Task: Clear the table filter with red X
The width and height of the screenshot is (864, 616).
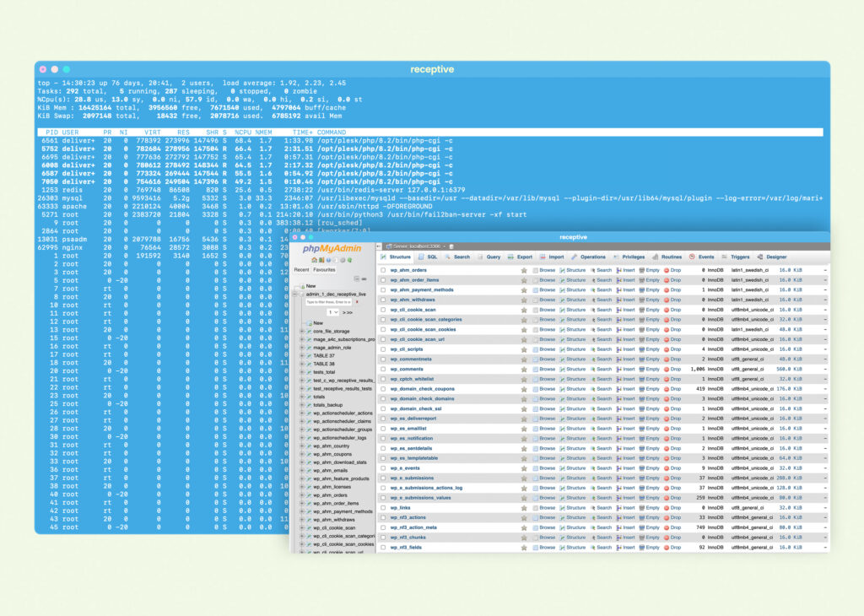Action: pos(357,302)
